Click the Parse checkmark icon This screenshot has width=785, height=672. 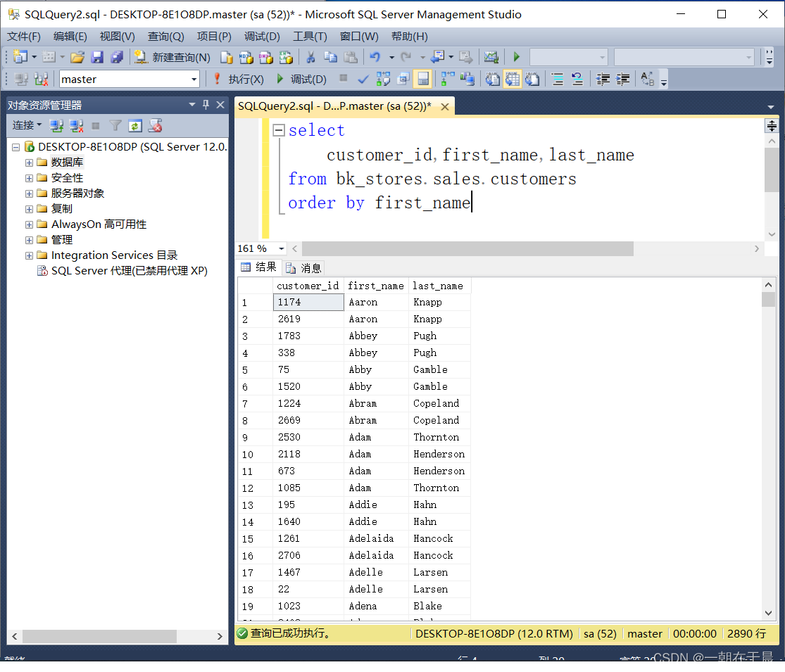363,79
